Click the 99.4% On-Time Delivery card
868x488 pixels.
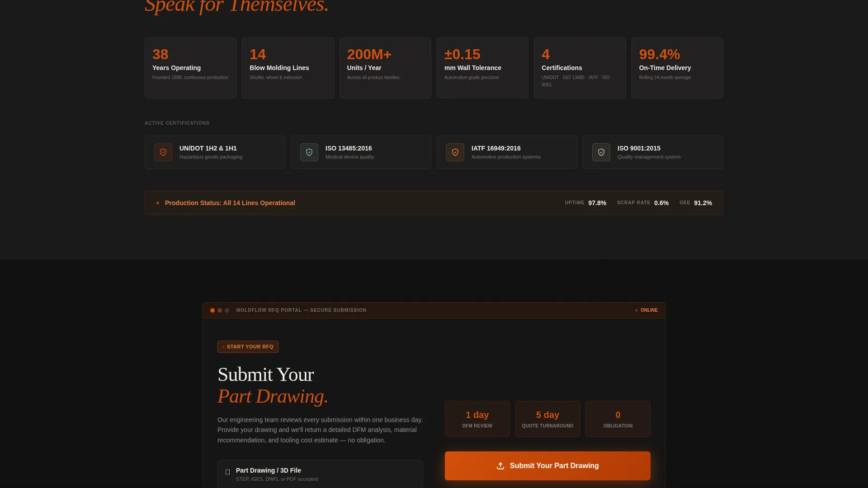pyautogui.click(x=677, y=68)
